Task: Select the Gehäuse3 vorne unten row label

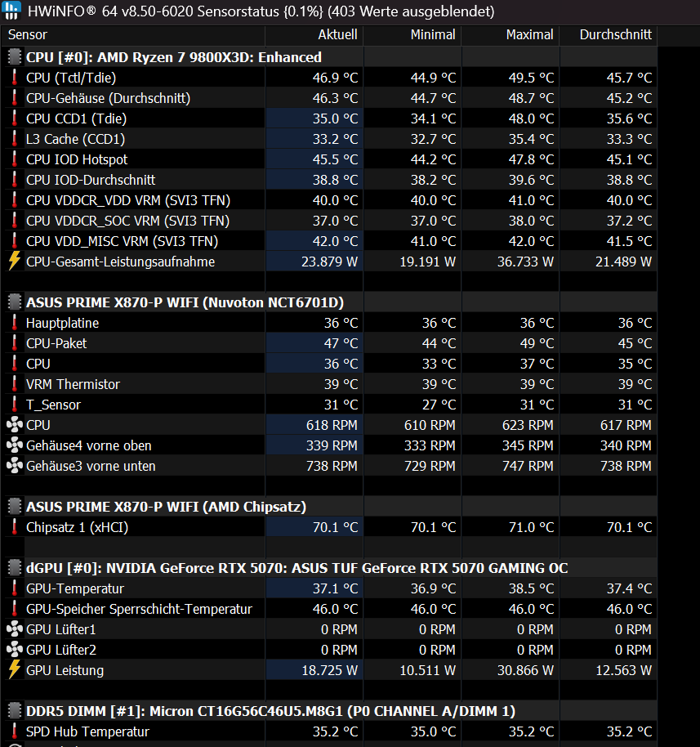Action: pyautogui.click(x=91, y=466)
